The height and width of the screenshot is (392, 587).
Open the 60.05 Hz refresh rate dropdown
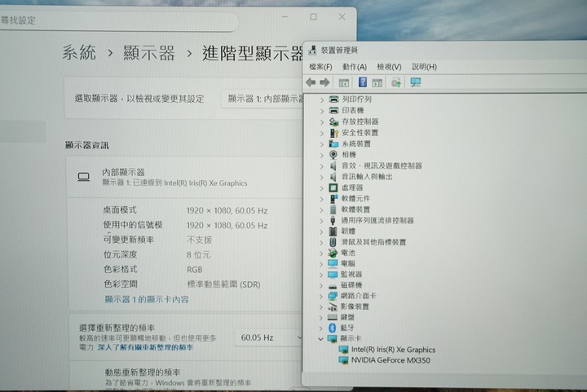pos(269,337)
